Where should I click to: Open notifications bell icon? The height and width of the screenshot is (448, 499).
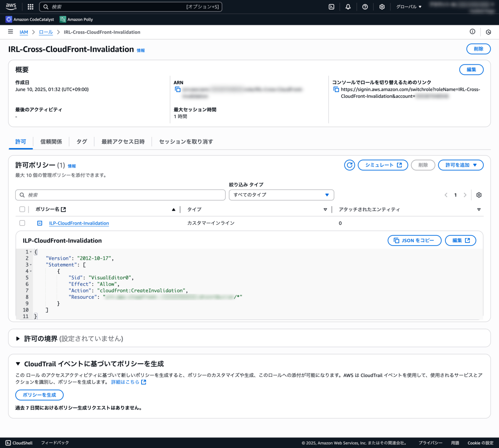[x=348, y=7]
